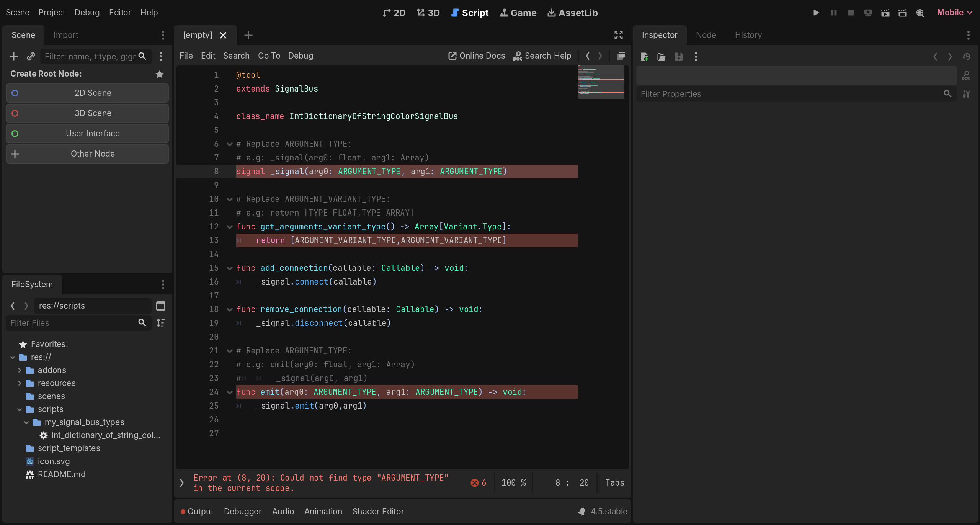980x525 pixels.
Task: Open the Online Docs link
Action: pos(477,56)
